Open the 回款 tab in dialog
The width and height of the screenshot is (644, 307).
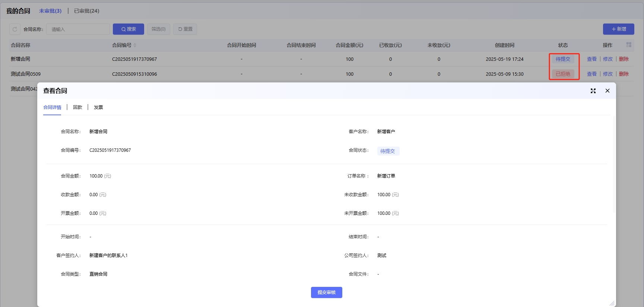pos(77,107)
